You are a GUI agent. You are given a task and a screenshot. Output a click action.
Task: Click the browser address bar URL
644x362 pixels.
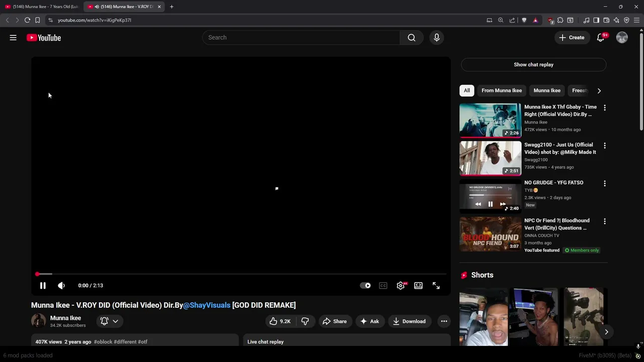coord(94,20)
